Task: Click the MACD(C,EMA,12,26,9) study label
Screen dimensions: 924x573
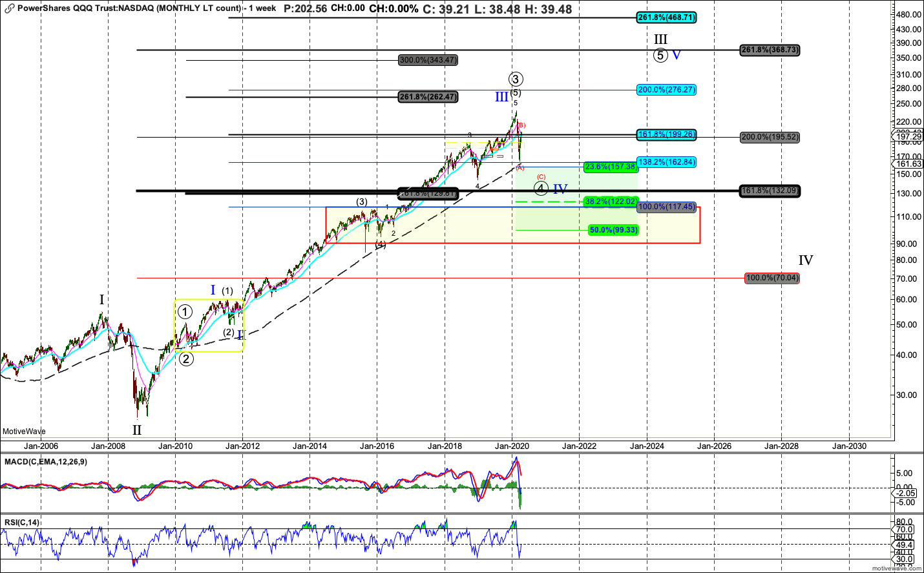Action: [x=45, y=462]
